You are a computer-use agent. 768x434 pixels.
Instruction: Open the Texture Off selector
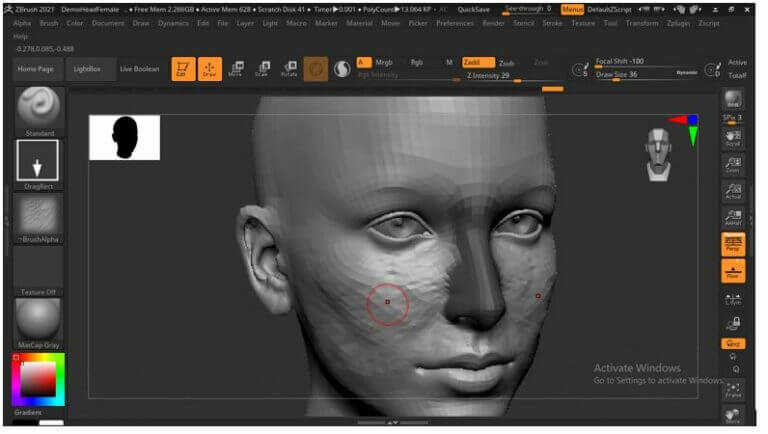tap(39, 271)
